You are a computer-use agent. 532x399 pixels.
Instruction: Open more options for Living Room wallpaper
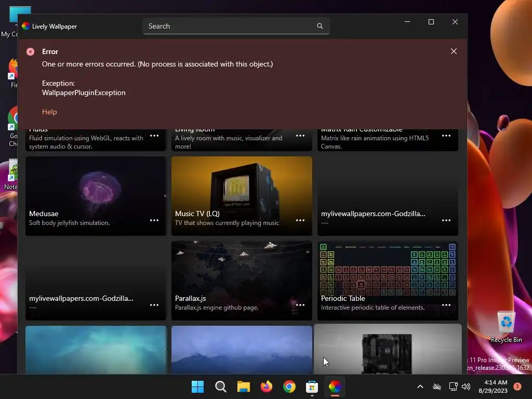(x=300, y=136)
